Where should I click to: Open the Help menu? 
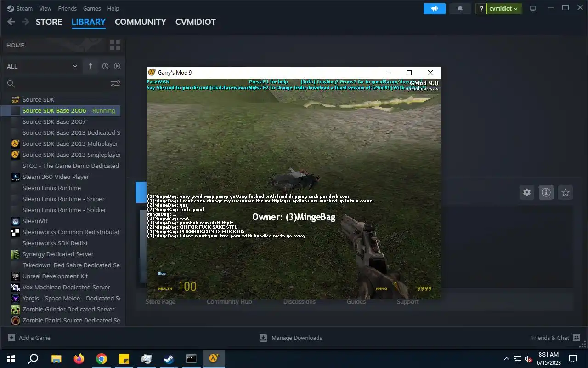[113, 8]
